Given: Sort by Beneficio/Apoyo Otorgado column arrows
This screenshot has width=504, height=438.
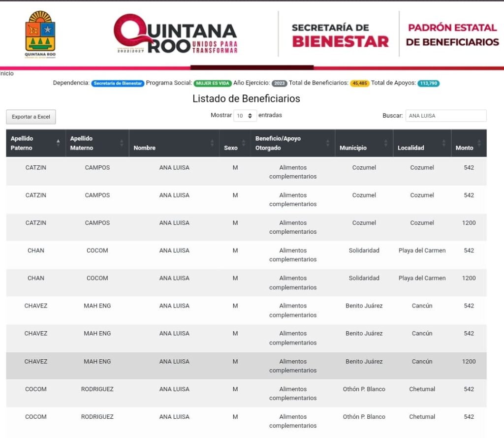Looking at the screenshot, I should [328, 143].
